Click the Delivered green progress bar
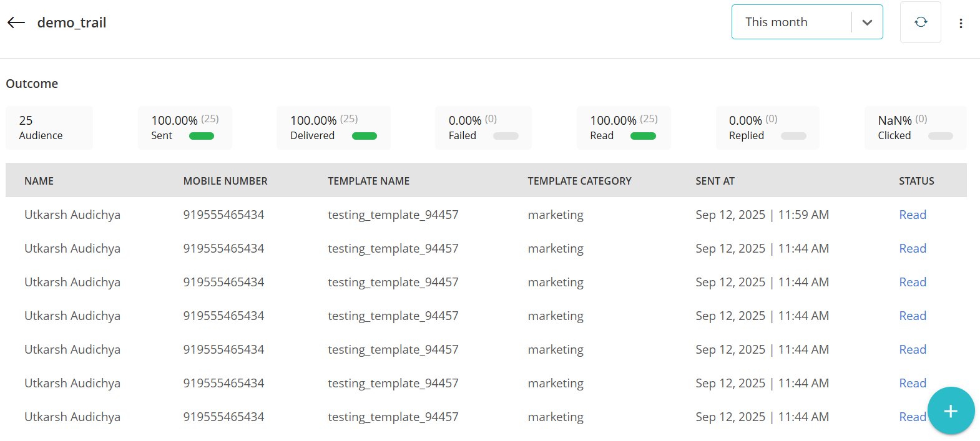 point(364,136)
